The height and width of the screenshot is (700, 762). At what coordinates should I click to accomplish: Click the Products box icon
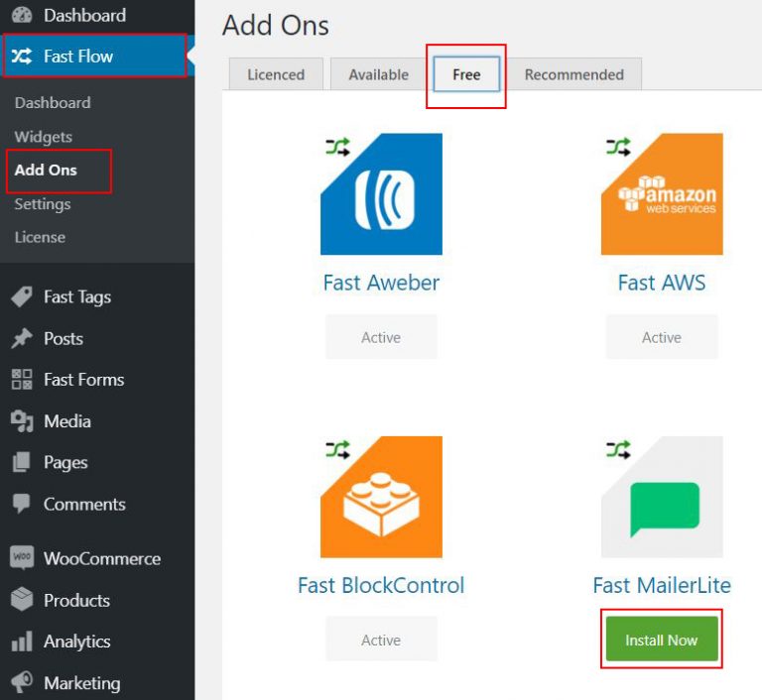pyautogui.click(x=22, y=600)
